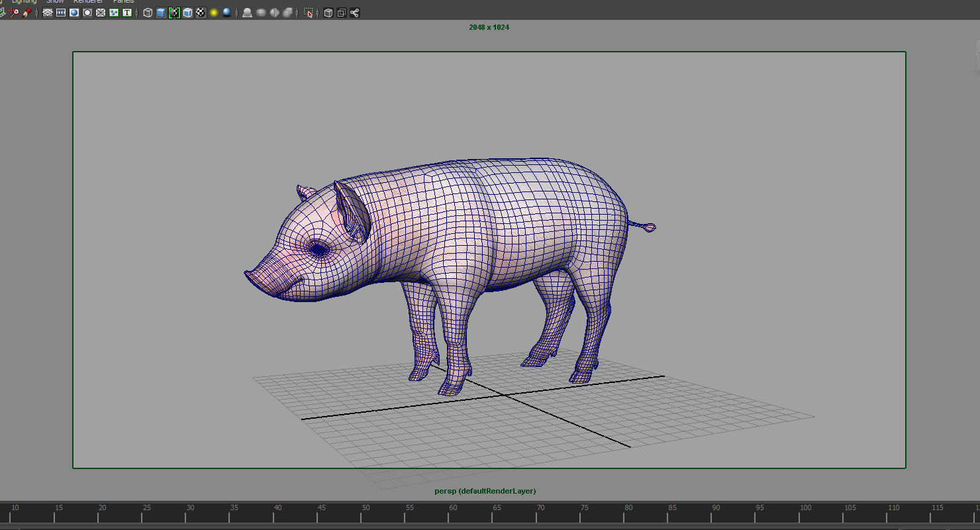This screenshot has height=530, width=980.
Task: Toggle X-Ray display cube icon
Action: coord(328,13)
